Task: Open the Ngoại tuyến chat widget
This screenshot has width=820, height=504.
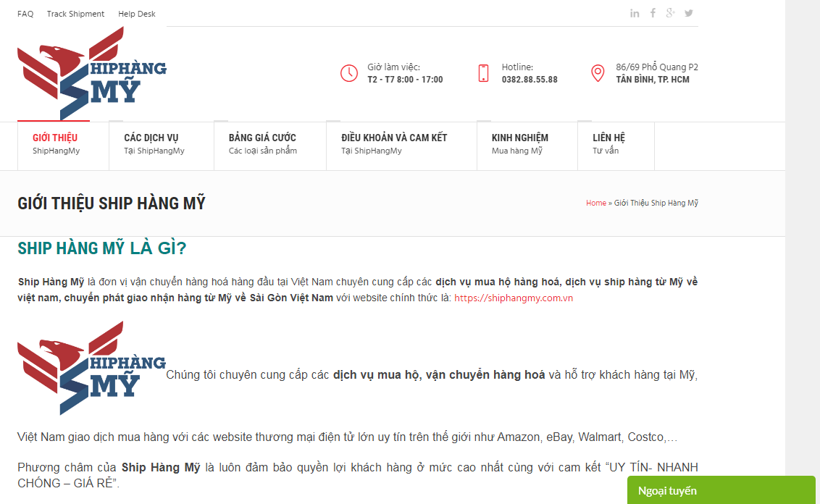Action: pyautogui.click(x=721, y=490)
